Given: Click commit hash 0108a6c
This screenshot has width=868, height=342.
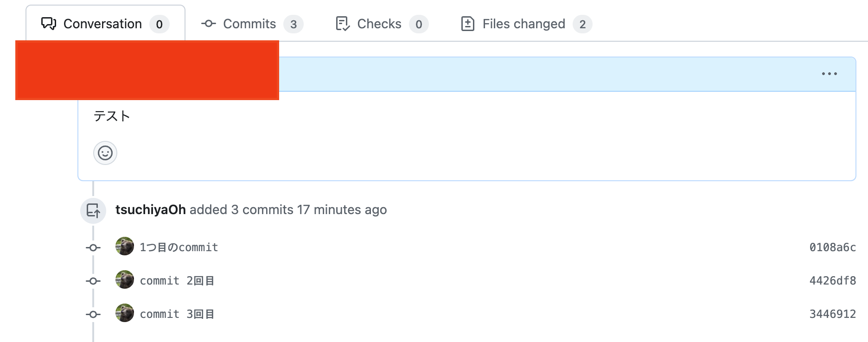Looking at the screenshot, I should click(x=832, y=247).
